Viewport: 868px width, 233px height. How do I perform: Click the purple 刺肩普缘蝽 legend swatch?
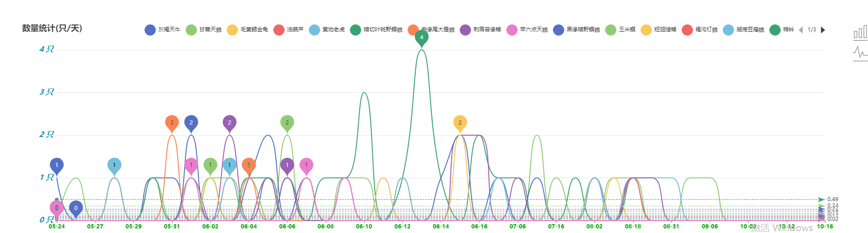pos(465,30)
